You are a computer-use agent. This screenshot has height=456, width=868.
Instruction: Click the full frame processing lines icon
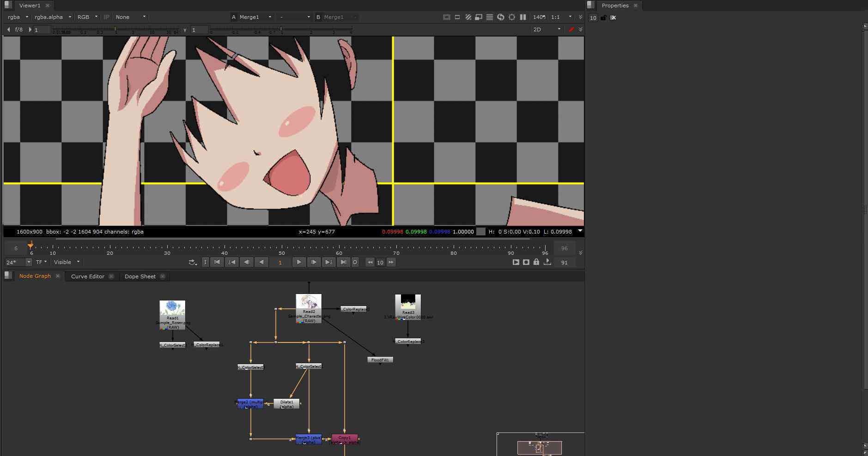coord(490,17)
